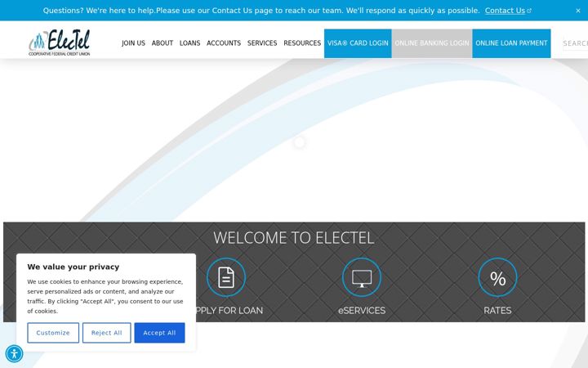
Task: Open the ABOUT menu
Action: tap(163, 43)
